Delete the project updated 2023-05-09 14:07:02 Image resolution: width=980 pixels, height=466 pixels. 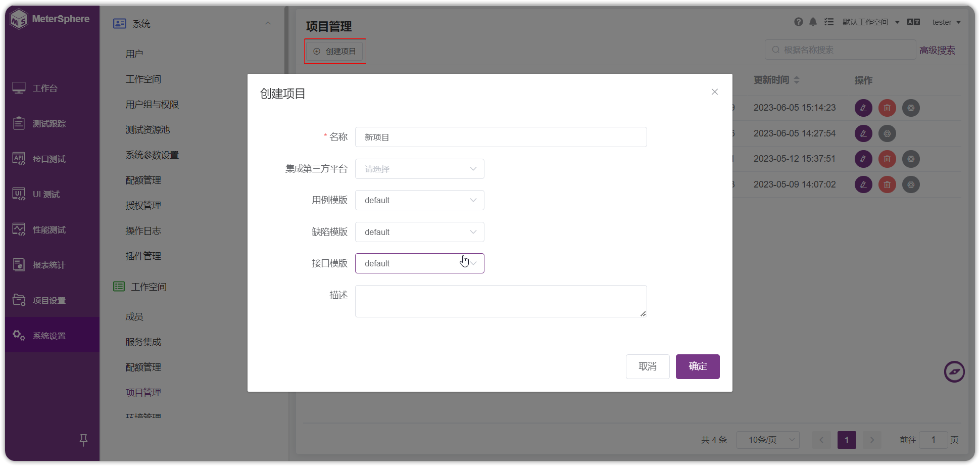tap(887, 184)
